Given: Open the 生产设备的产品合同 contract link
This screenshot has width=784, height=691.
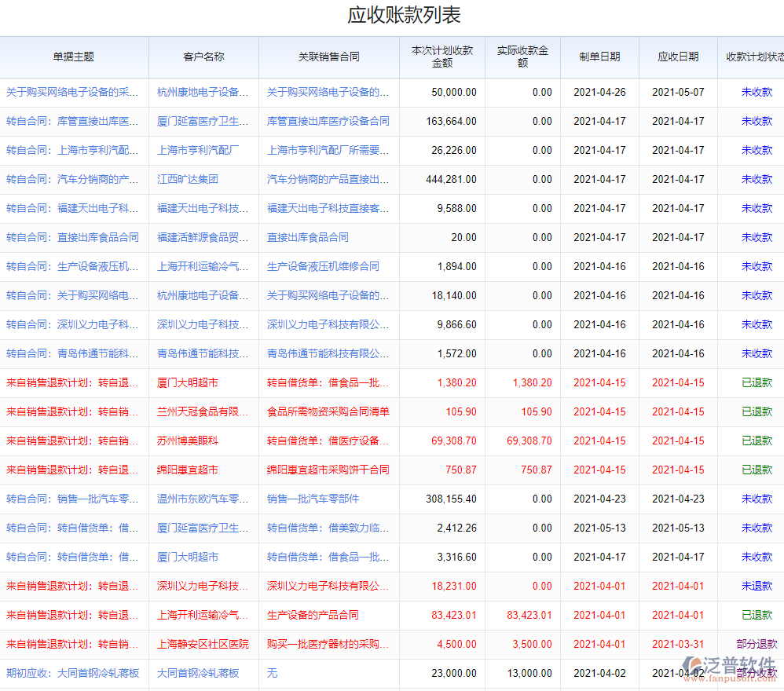Looking at the screenshot, I should [x=313, y=615].
